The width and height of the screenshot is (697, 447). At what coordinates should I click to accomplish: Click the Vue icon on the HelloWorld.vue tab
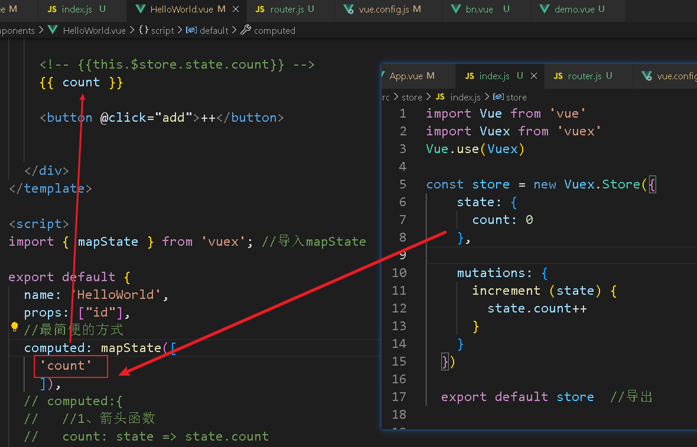coord(140,9)
